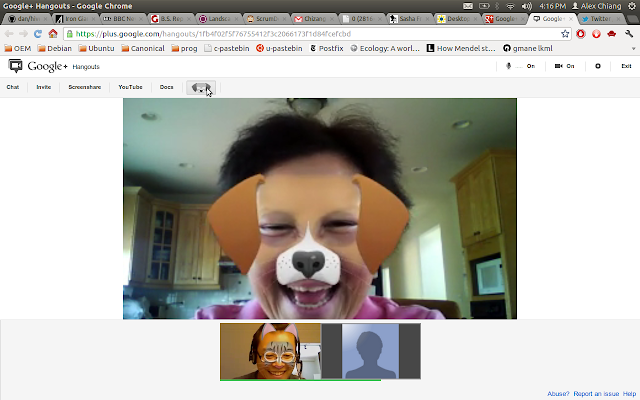Image resolution: width=640 pixels, height=400 pixels.
Task: Open the Chrome wrench menu
Action: pyautogui.click(x=629, y=34)
